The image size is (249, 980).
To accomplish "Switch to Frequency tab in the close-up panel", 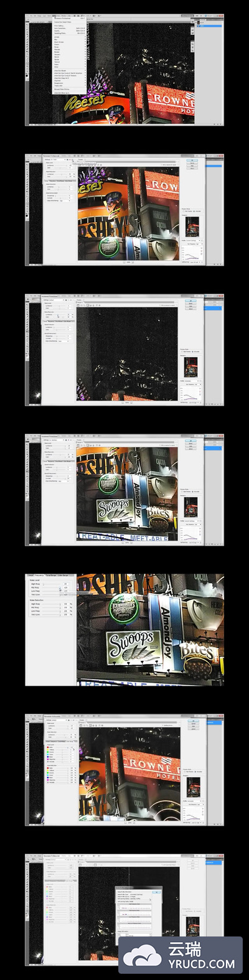I will pos(39,575).
